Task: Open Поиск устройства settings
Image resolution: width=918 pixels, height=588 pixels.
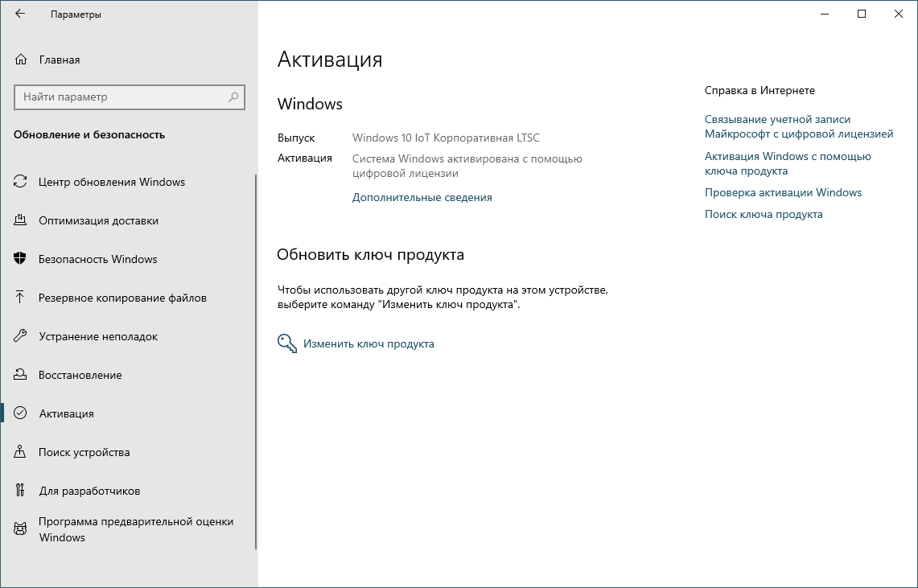Action: pos(128,452)
